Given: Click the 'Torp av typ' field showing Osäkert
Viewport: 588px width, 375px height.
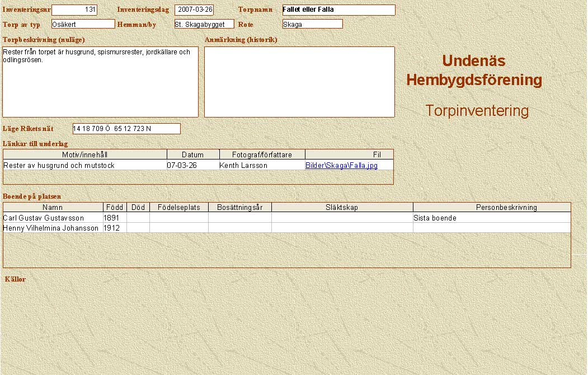Looking at the screenshot, I should coord(83,24).
